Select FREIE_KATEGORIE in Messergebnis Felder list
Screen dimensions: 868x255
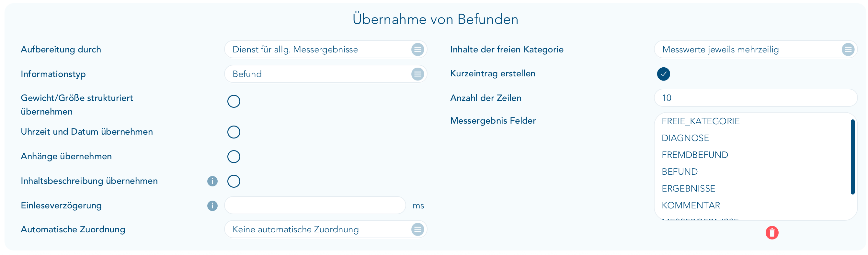[x=701, y=121]
